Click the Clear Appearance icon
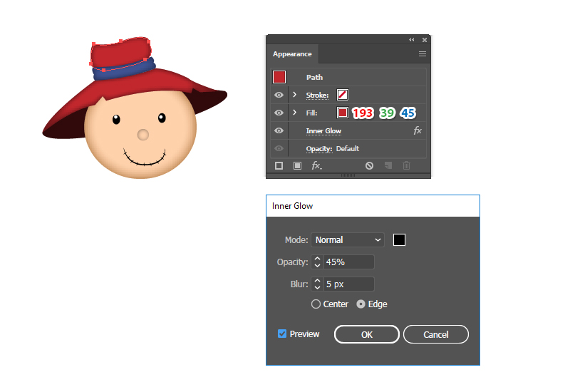This screenshot has height=392, width=570. click(x=369, y=165)
